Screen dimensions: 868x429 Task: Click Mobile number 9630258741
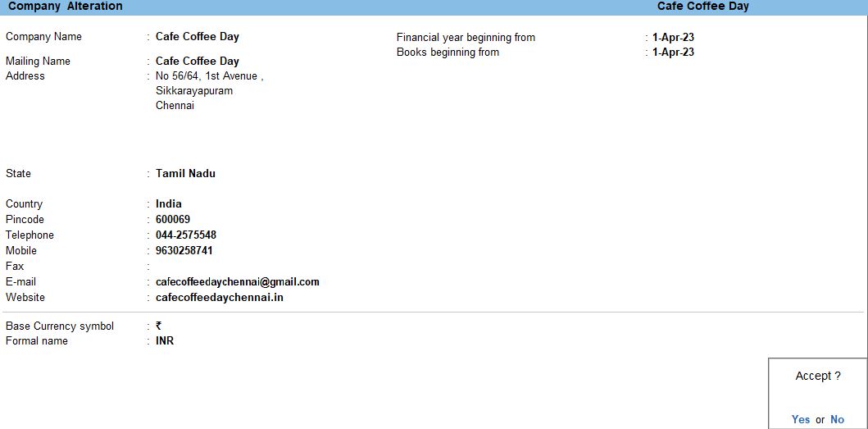(184, 250)
